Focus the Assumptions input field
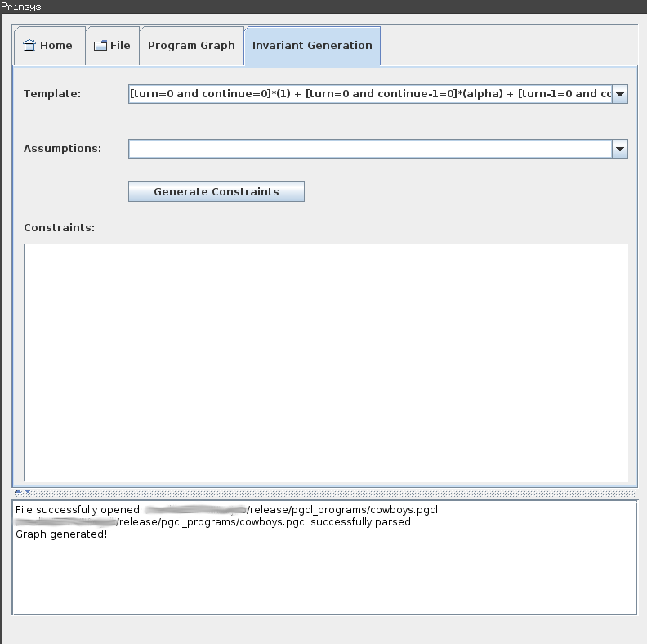The height and width of the screenshot is (644, 647). (370, 149)
